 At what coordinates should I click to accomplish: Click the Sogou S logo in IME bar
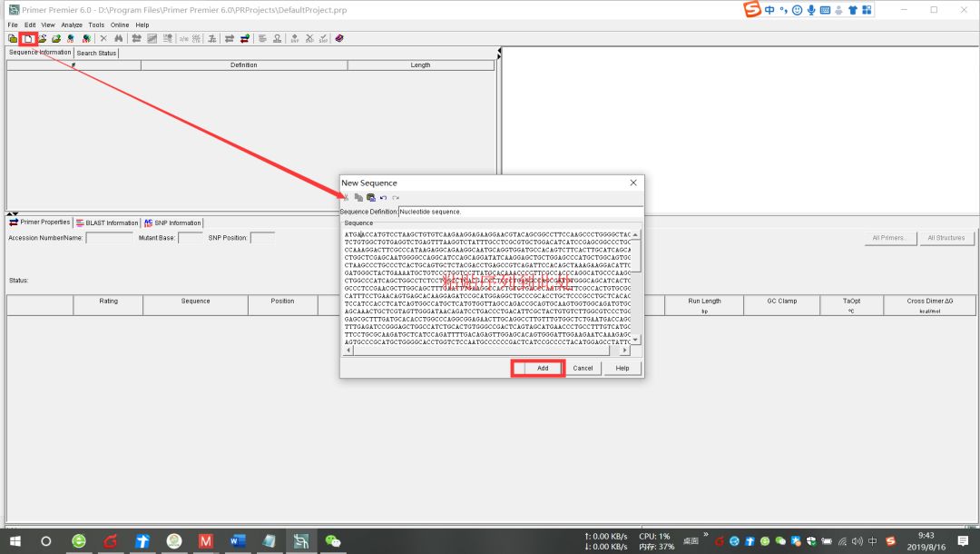click(752, 9)
